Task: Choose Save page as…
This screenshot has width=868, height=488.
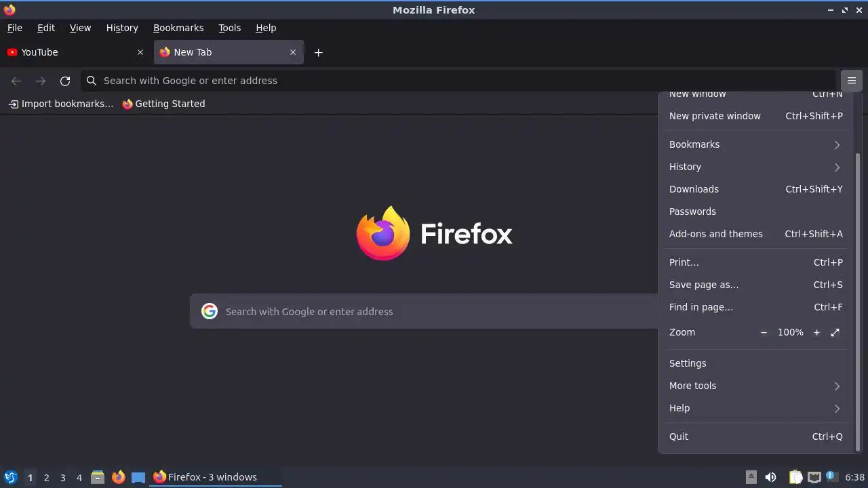Action: point(755,285)
